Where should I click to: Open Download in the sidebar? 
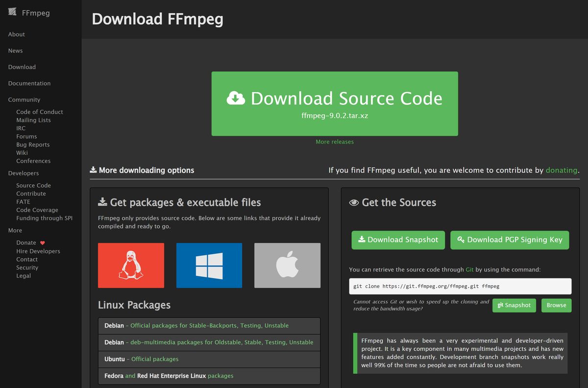22,67
